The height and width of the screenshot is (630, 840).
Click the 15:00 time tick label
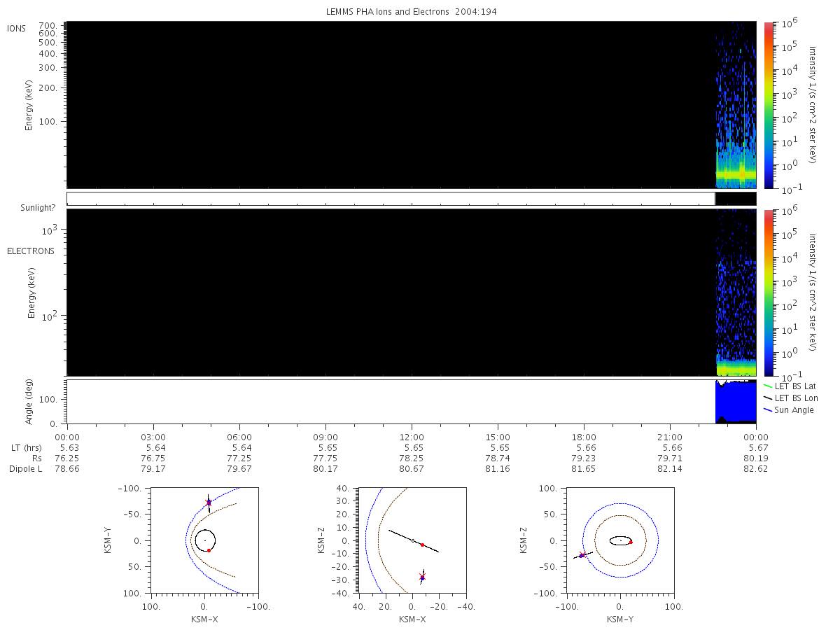click(x=498, y=437)
